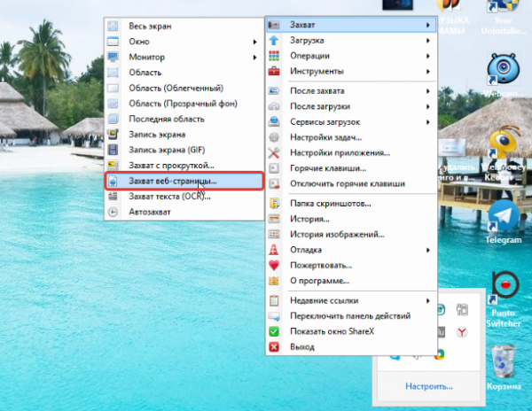Expand the Сервисы загрузок submenu arrow
Image resolution: width=532 pixels, height=411 pixels.
[428, 122]
